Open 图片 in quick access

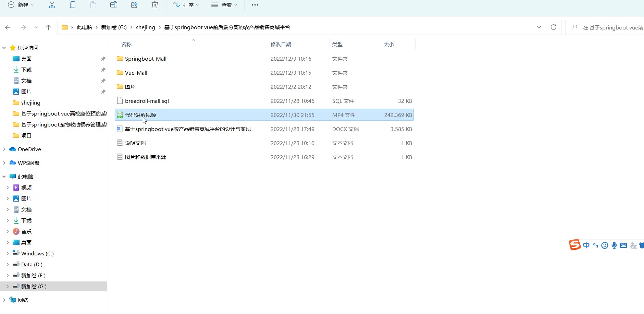click(x=26, y=92)
